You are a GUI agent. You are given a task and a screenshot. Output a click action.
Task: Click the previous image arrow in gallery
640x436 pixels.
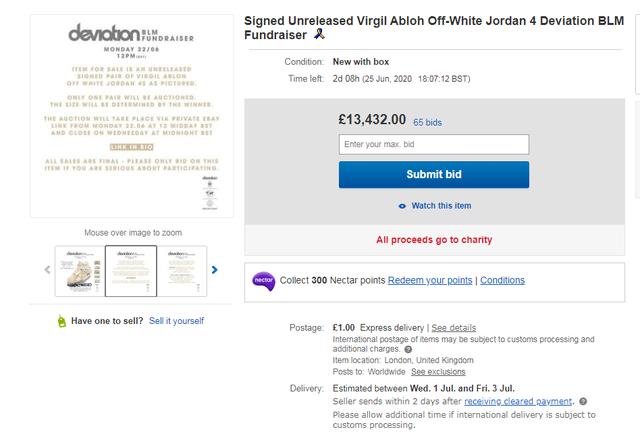(47, 270)
